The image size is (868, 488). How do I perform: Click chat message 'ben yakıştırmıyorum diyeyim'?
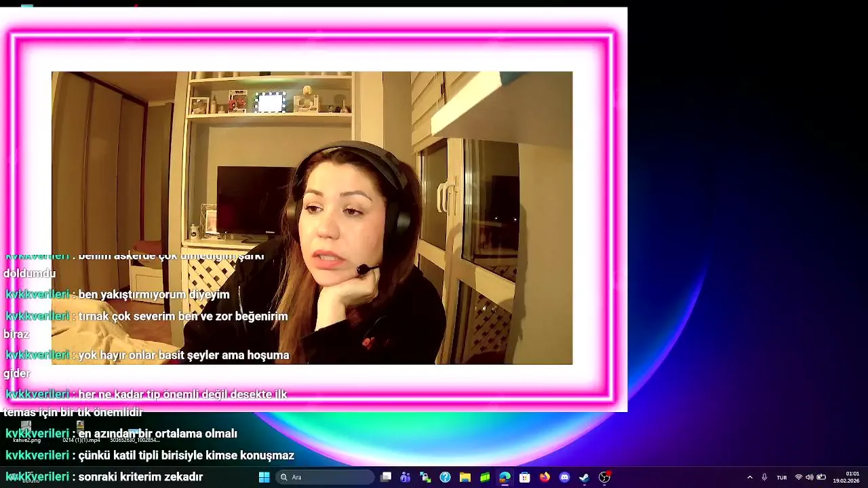(x=154, y=294)
